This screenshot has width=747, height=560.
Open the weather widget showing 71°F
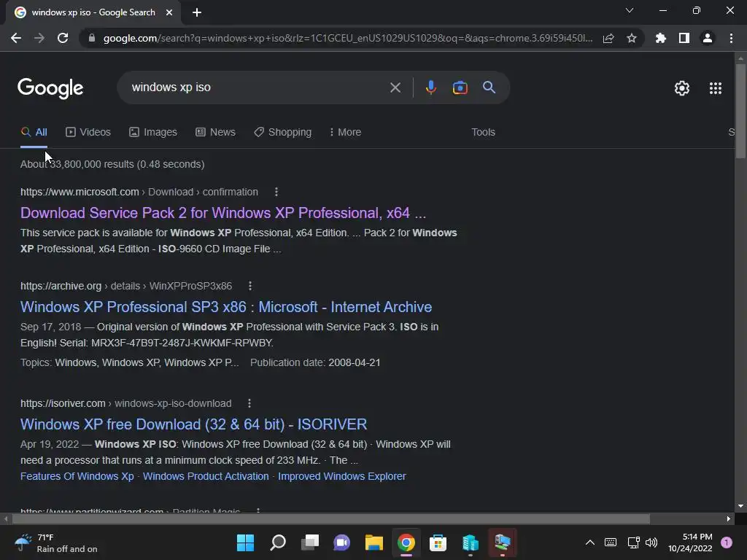pos(56,542)
